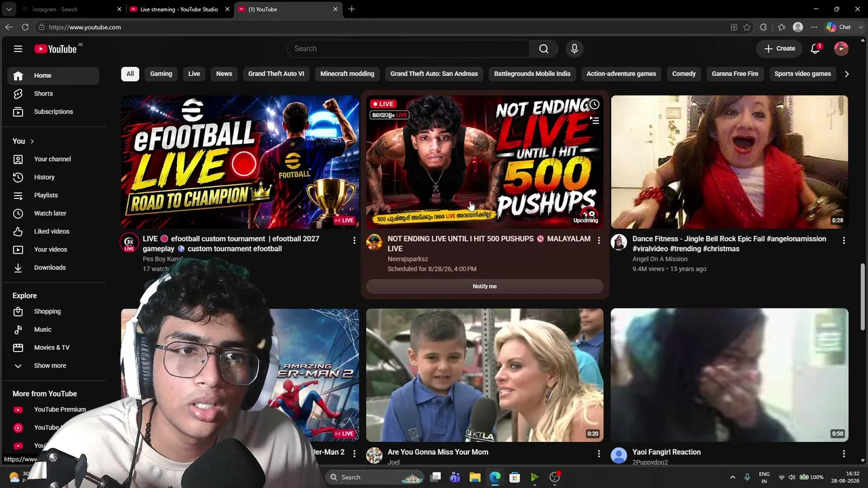Click the search magnifier button
Screen dimensions: 868x488
(x=543, y=49)
